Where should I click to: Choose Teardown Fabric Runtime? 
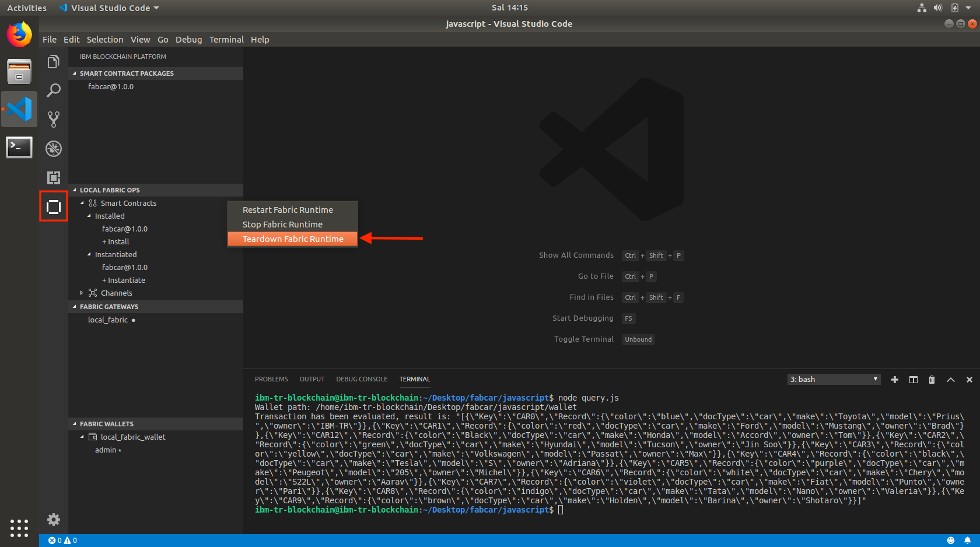coord(292,239)
